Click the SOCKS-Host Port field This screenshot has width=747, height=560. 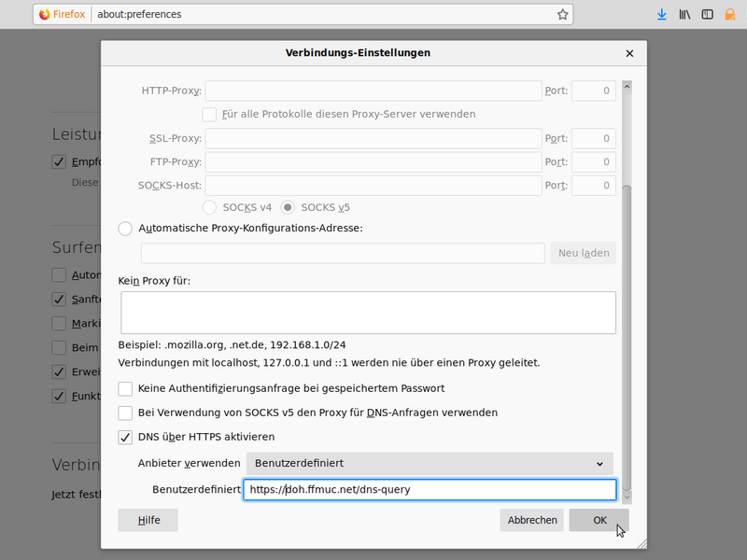pos(594,185)
